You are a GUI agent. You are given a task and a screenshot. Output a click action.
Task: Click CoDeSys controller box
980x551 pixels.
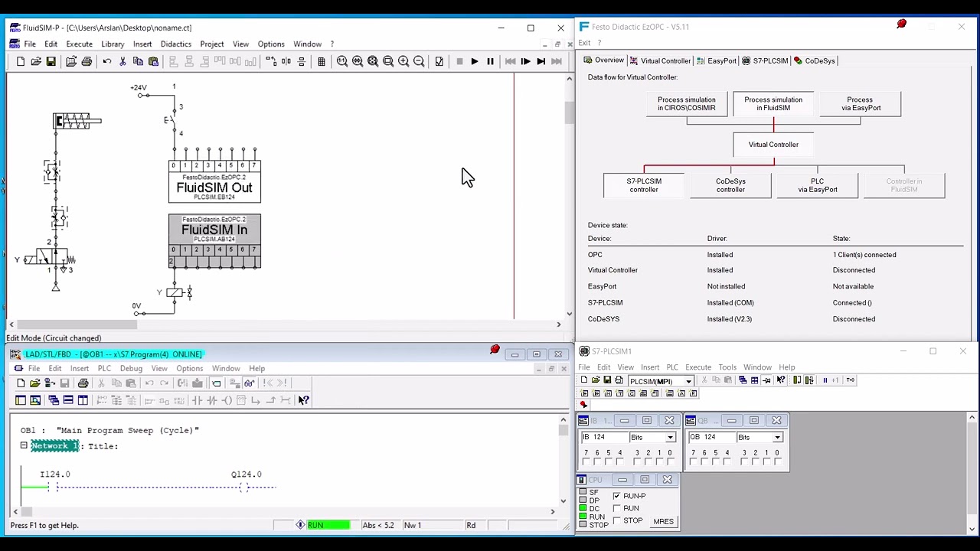[730, 185]
